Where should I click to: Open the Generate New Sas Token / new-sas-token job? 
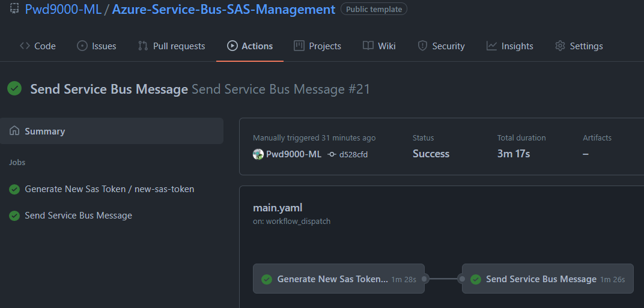tap(109, 189)
